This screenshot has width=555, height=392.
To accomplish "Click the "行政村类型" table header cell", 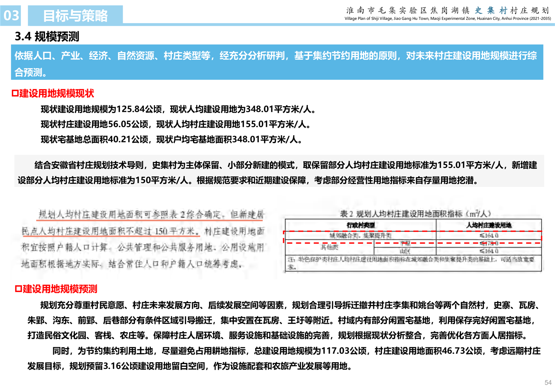I will [360, 225].
